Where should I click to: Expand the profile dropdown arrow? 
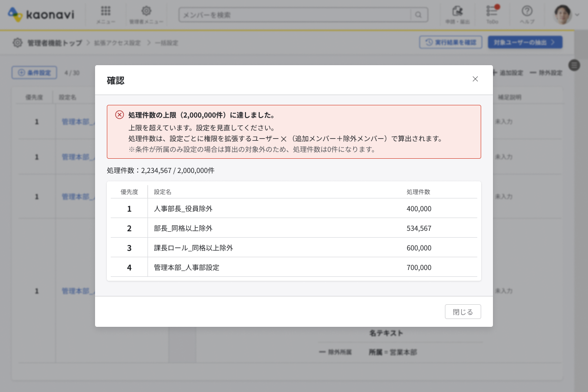tap(577, 15)
